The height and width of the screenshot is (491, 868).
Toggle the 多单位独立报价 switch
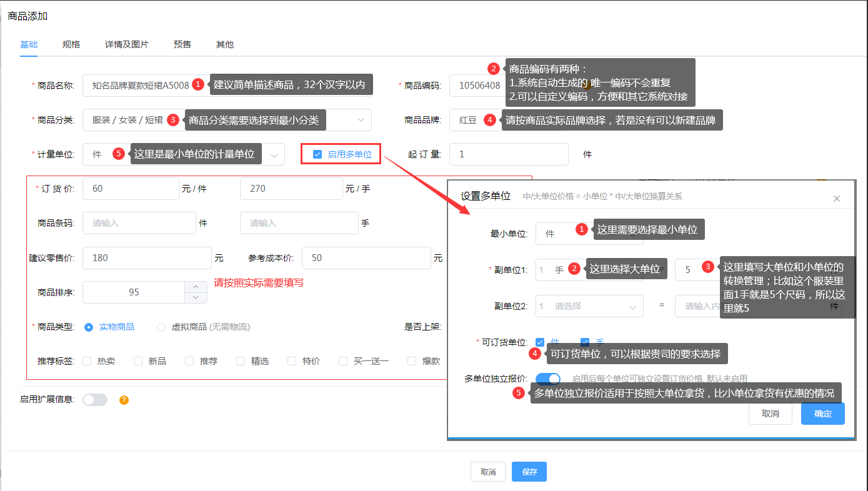click(548, 379)
